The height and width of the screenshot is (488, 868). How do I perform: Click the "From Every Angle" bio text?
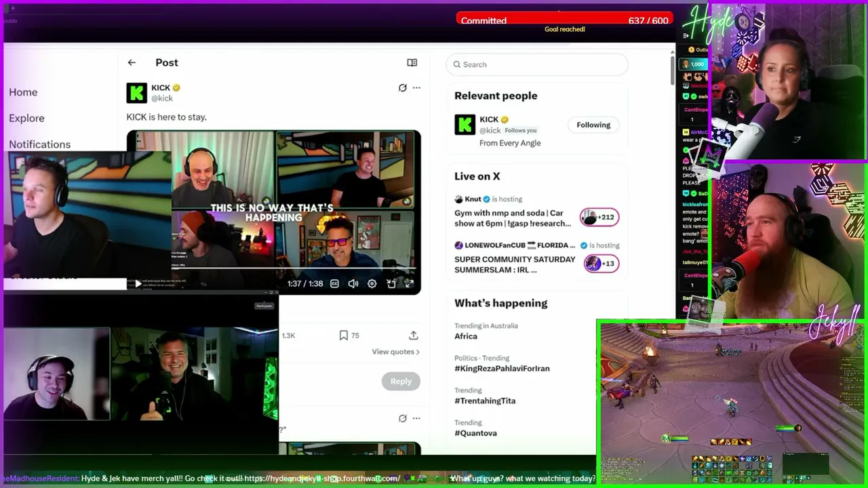click(x=510, y=143)
